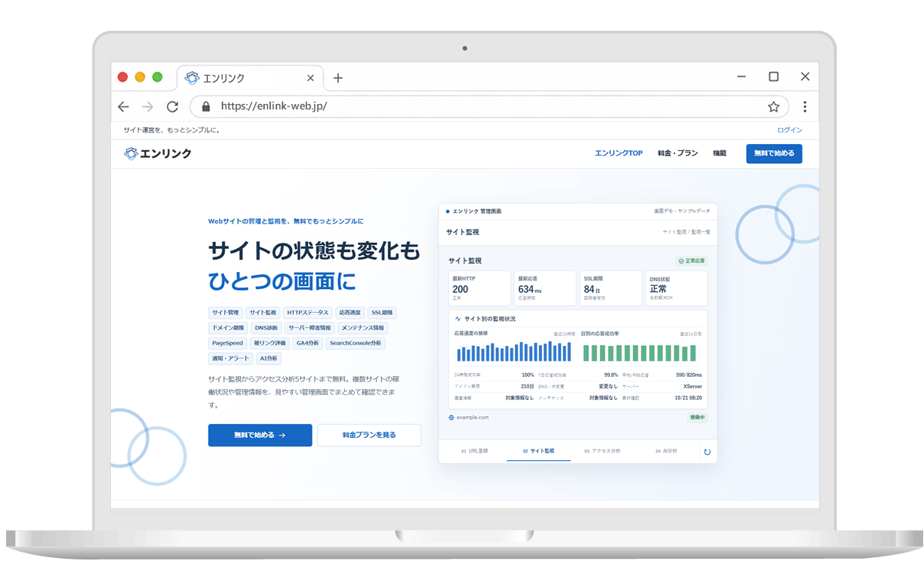Viewport: 924px width, 578px height.
Task: Open a new tab with the plus icon
Action: point(337,78)
